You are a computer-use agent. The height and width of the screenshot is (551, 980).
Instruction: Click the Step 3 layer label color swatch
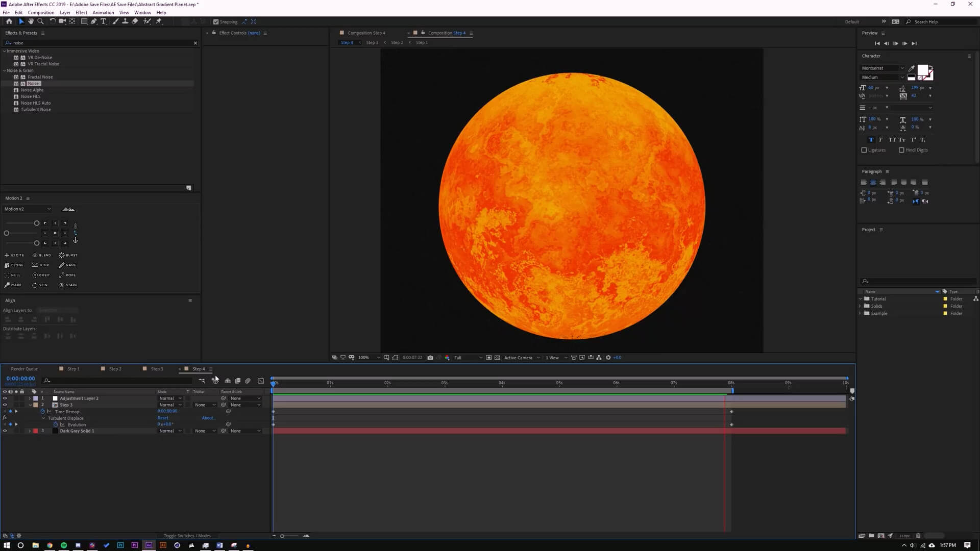tap(36, 405)
